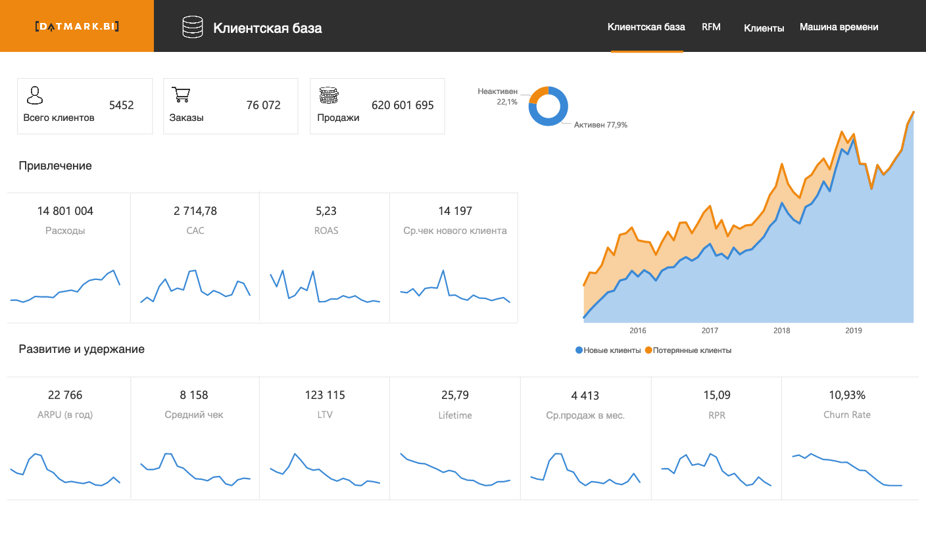Click the Churn Rate sparkline chart
Image resolution: width=926 pixels, height=560 pixels.
pos(847,469)
